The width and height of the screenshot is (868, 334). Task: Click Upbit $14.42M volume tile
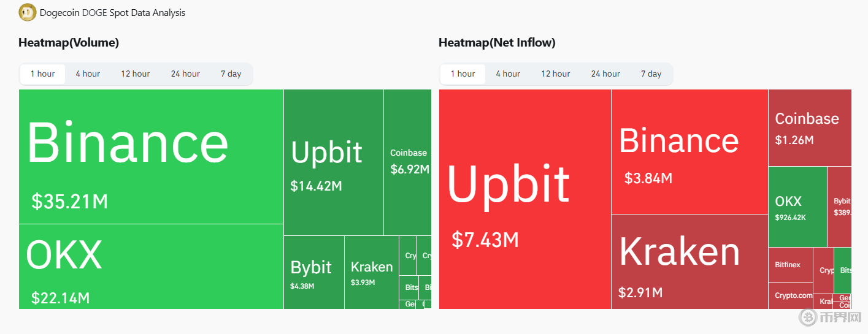coord(333,162)
